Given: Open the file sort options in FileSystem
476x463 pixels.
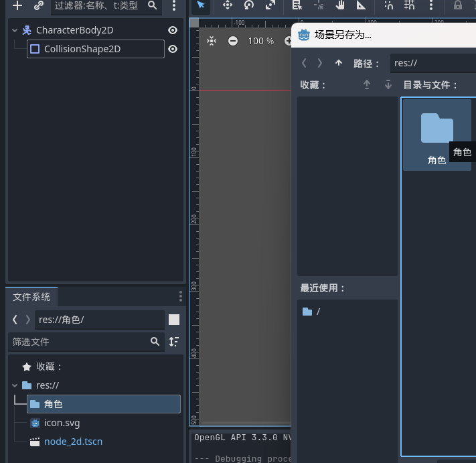Looking at the screenshot, I should coord(174,342).
